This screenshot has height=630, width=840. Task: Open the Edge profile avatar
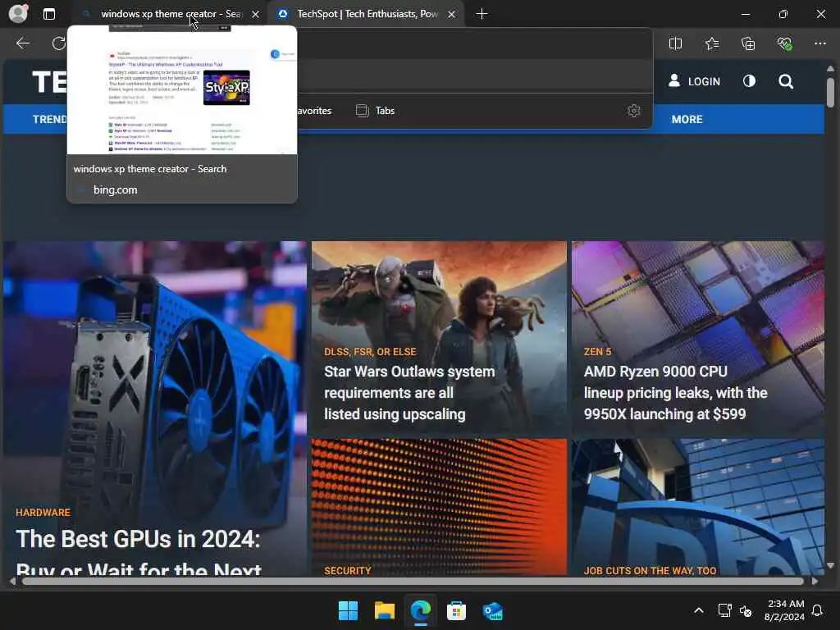point(18,13)
